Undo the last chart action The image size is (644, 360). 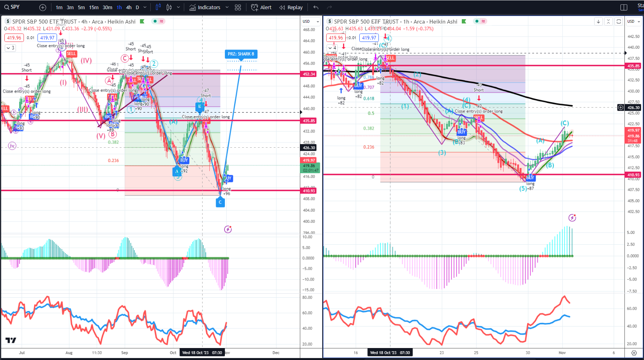click(316, 8)
